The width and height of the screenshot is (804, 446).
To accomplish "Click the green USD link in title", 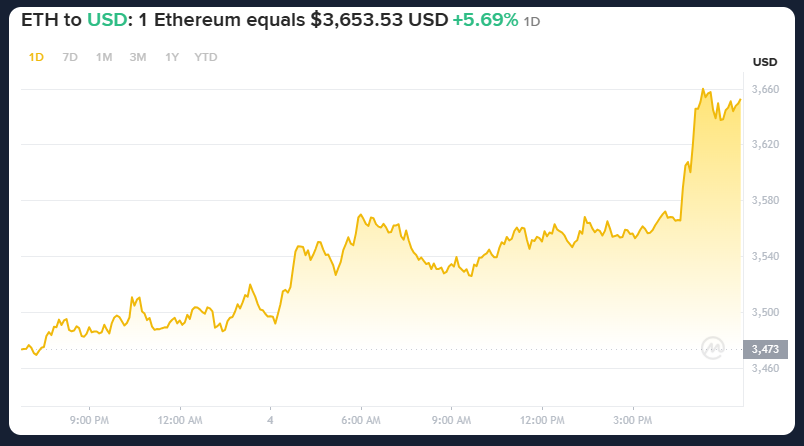I will (107, 20).
